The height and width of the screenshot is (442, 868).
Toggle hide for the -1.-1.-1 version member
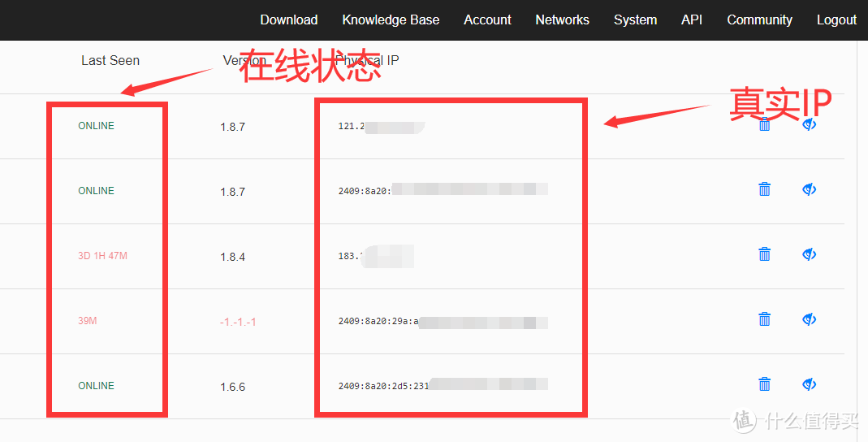[810, 319]
